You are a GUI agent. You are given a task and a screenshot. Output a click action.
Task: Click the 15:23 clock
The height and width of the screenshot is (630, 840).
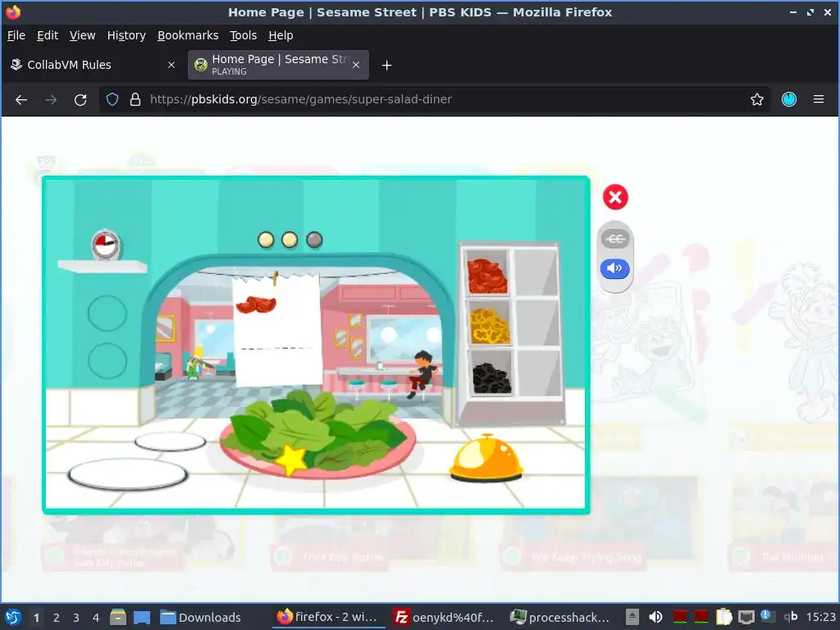click(820, 617)
